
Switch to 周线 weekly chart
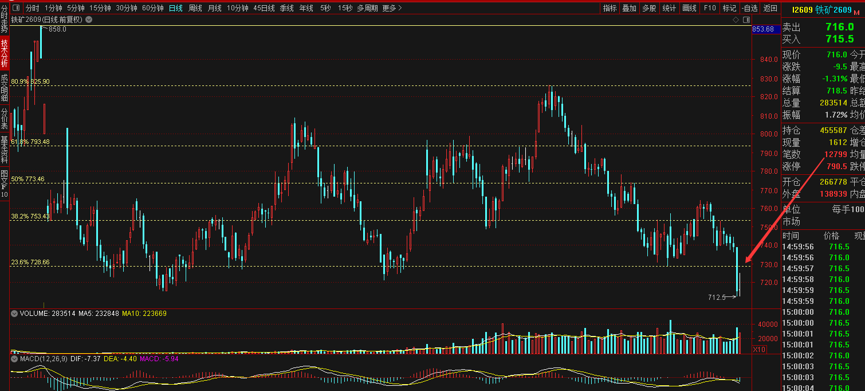point(195,8)
